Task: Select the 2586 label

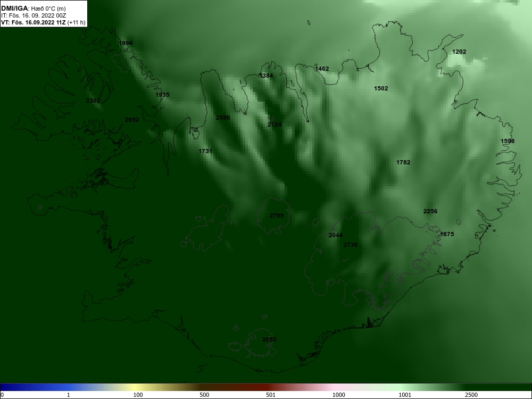Action: (x=222, y=118)
